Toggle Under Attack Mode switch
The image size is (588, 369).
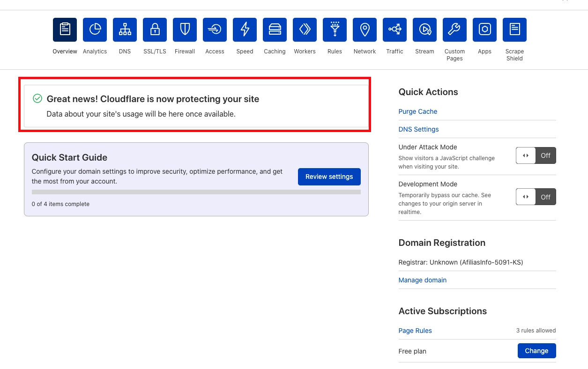click(536, 155)
